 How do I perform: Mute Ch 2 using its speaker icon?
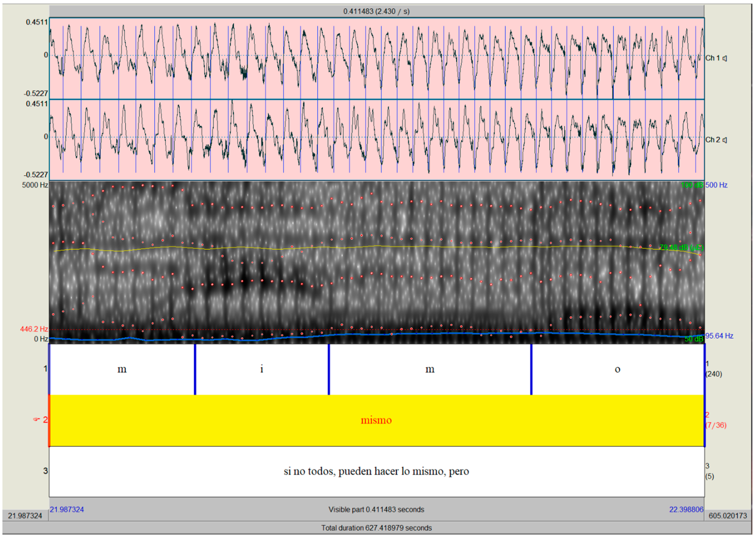[725, 140]
